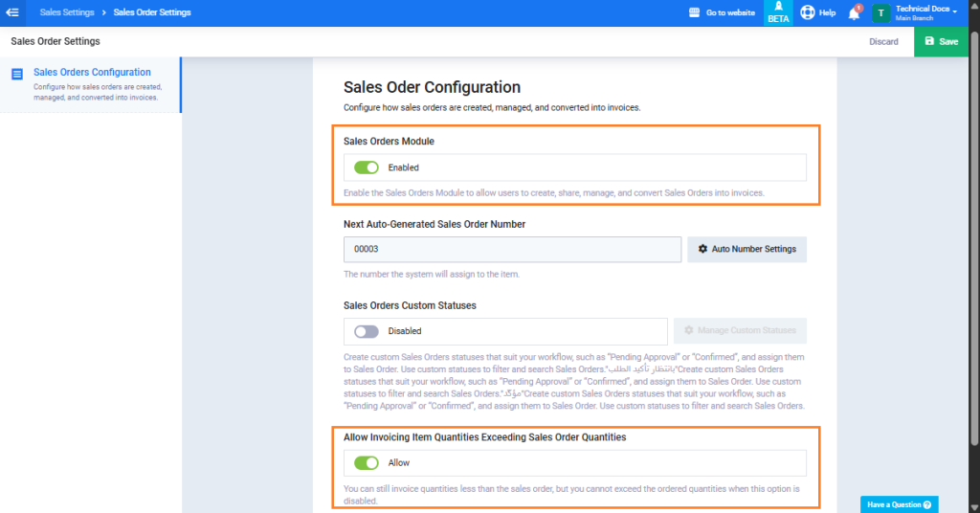The height and width of the screenshot is (513, 980).
Task: Click the page vertical scrollbar
Action: [974, 237]
